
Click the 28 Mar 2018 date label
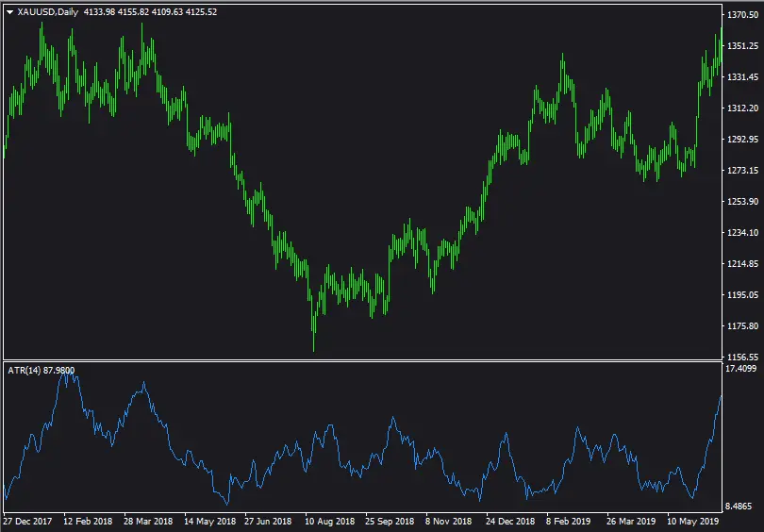[148, 522]
